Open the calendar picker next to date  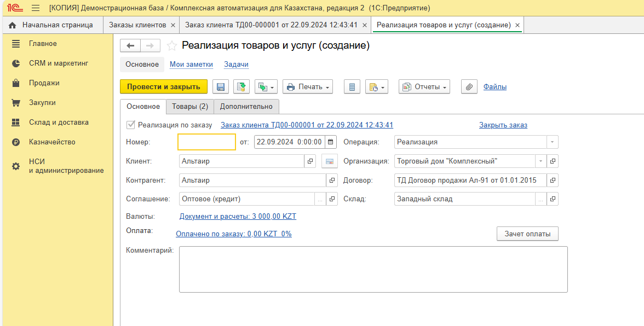[330, 142]
